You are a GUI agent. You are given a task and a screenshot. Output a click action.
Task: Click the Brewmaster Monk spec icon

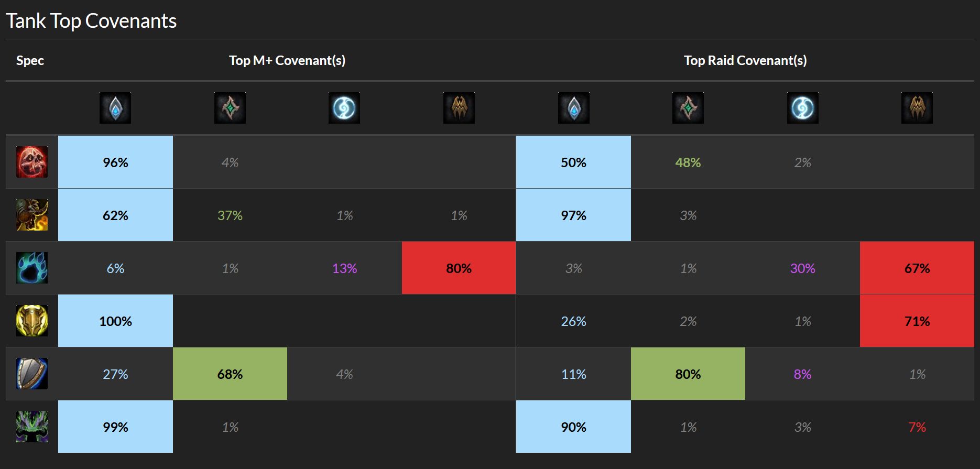[x=32, y=215]
